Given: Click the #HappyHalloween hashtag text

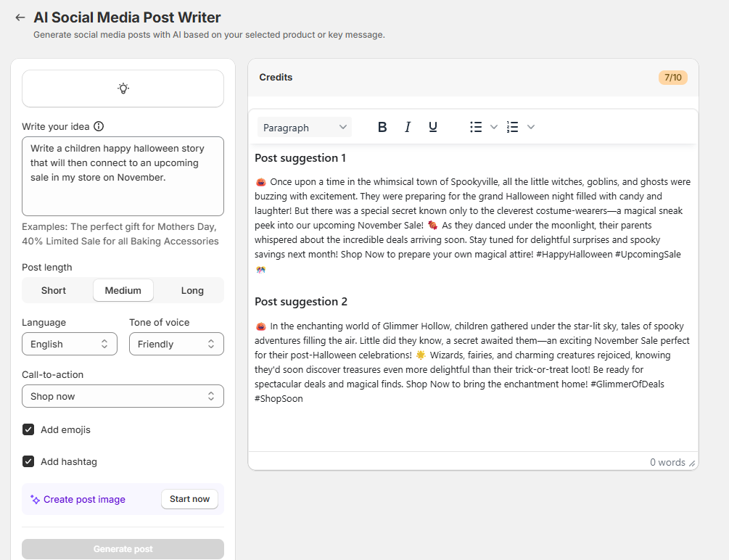Looking at the screenshot, I should pyautogui.click(x=574, y=255).
